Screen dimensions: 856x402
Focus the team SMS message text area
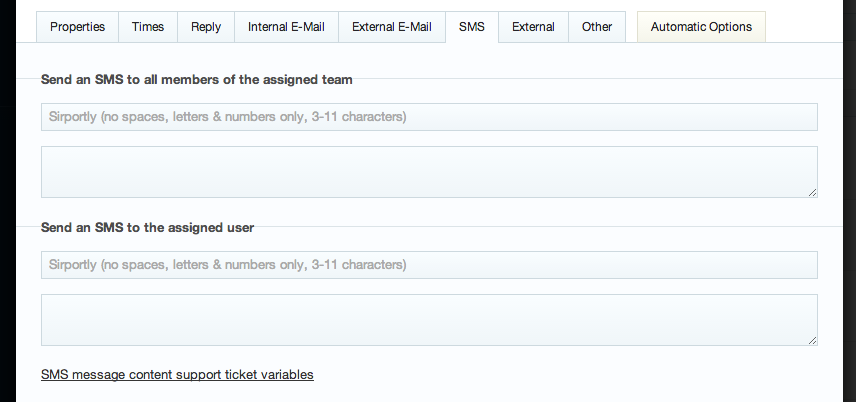429,172
